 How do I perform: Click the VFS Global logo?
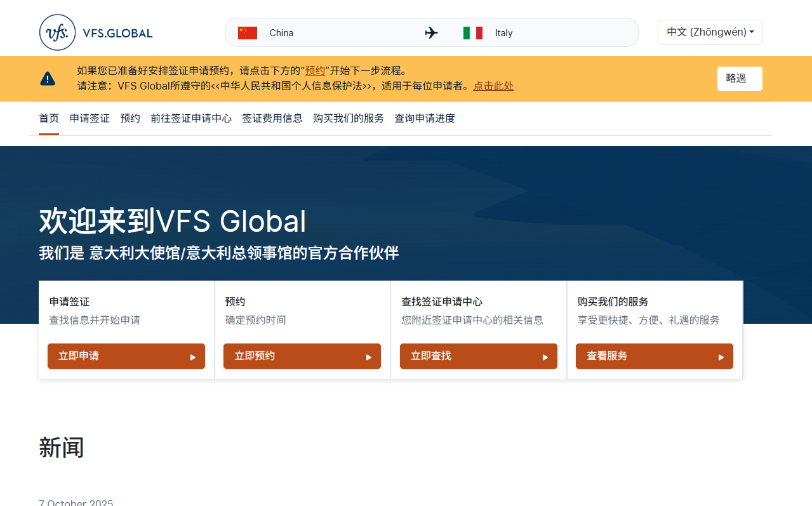(x=96, y=32)
